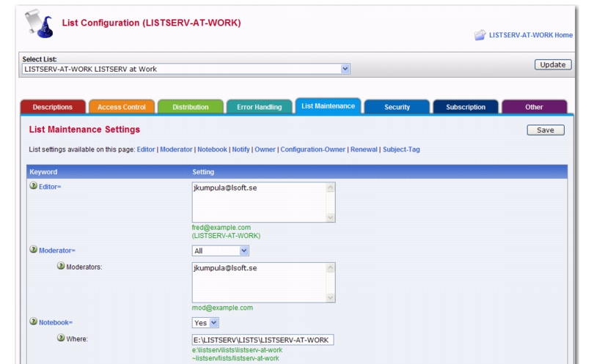Switch to the Descriptions tab
Image resolution: width=594 pixels, height=364 pixels.
tap(53, 107)
